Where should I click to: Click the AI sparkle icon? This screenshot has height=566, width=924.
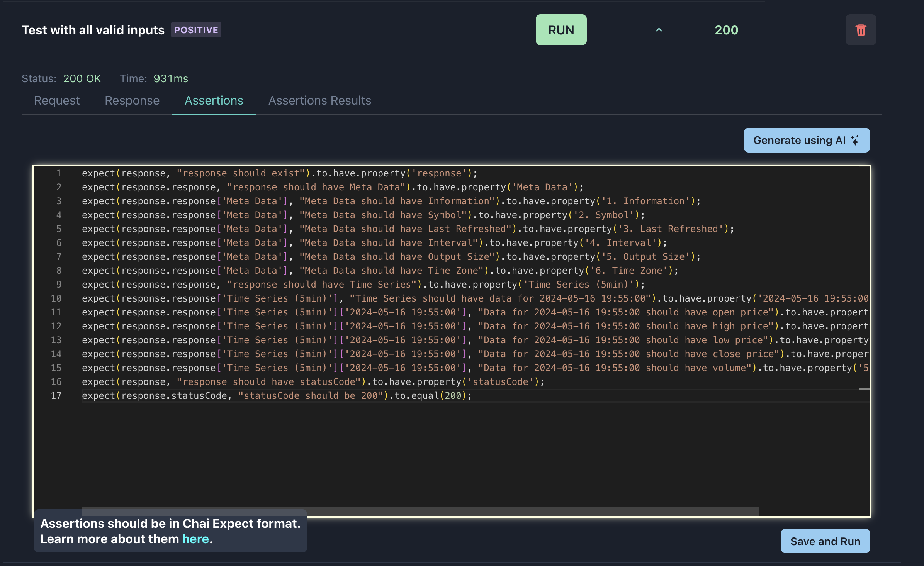pos(855,140)
